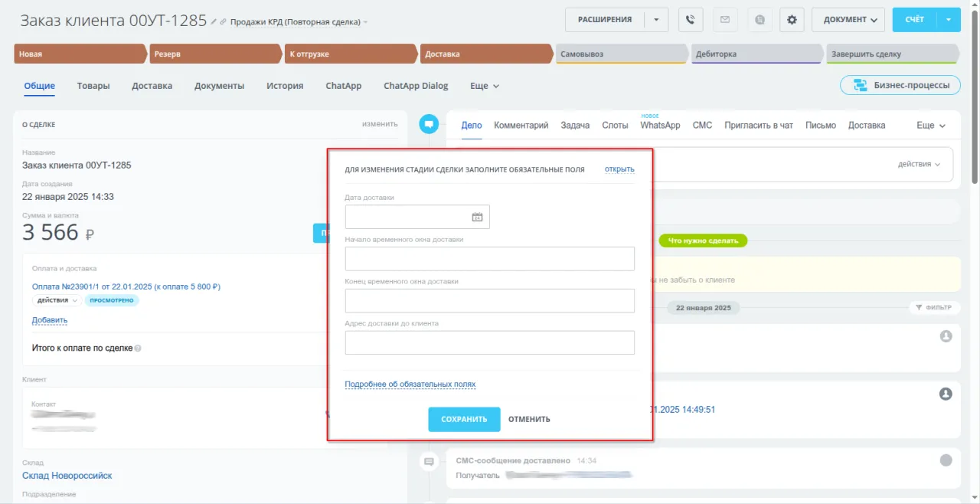
Task: Click question mark hint near Итого к оплате
Action: pos(138,349)
